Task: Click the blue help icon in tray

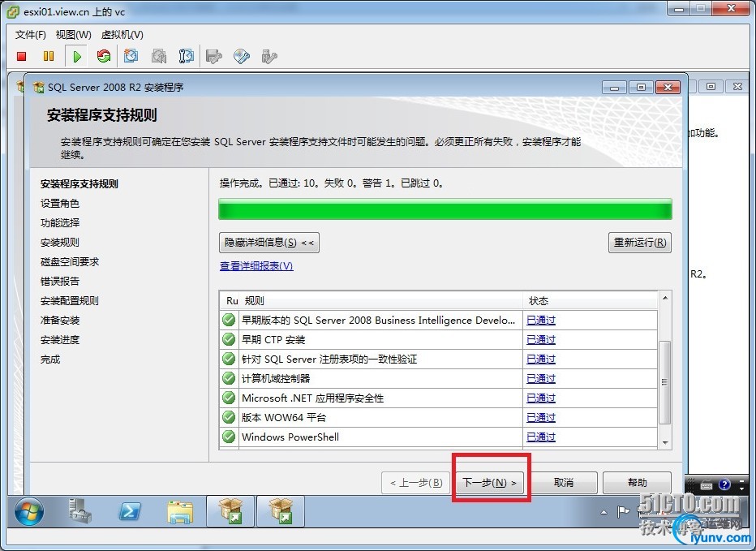Action: tap(724, 484)
